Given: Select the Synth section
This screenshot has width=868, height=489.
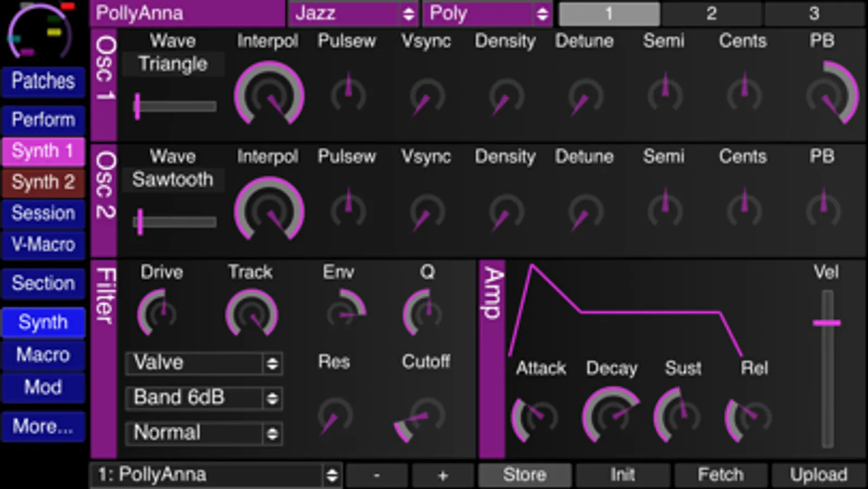Looking at the screenshot, I should [x=43, y=323].
